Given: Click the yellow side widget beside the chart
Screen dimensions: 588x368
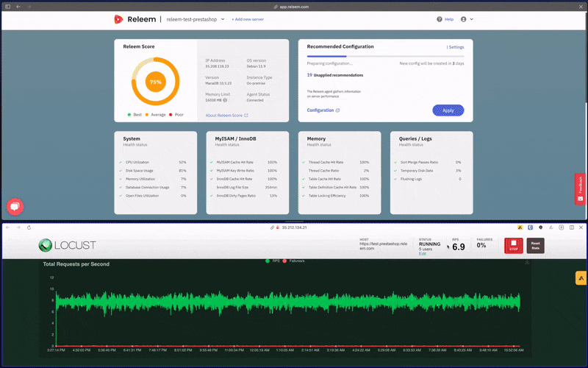Looking at the screenshot, I should pos(581,277).
